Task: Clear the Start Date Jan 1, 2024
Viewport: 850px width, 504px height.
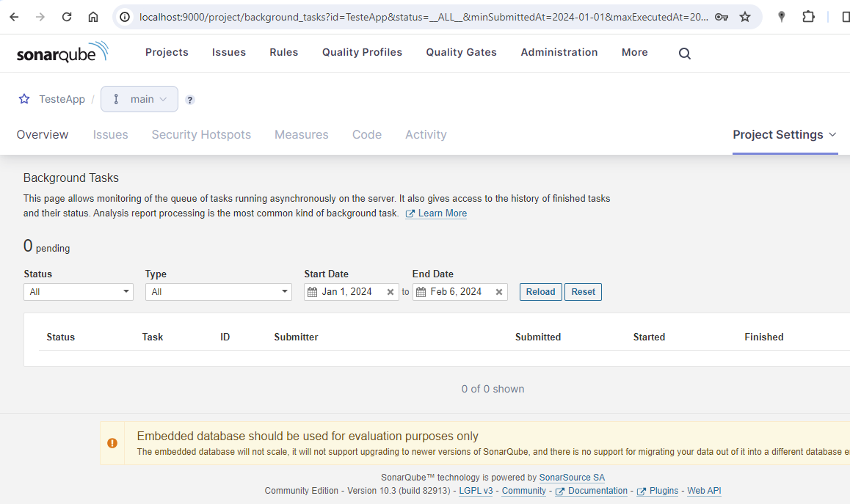Action: click(x=390, y=292)
